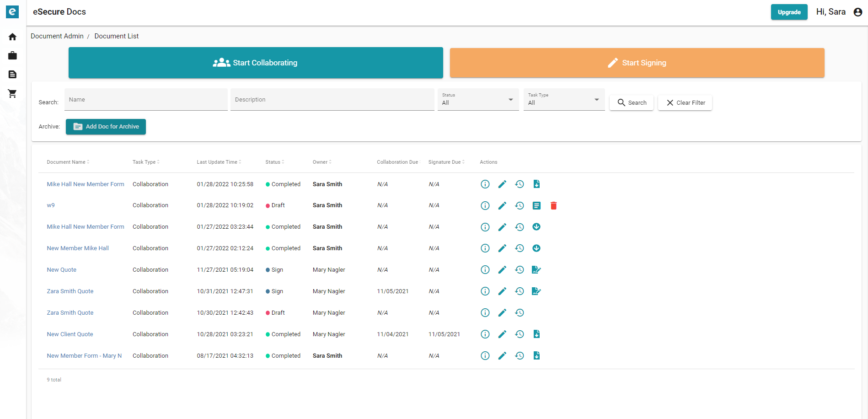868x419 pixels.
Task: Expand the Task Type filter dropdown
Action: point(563,99)
